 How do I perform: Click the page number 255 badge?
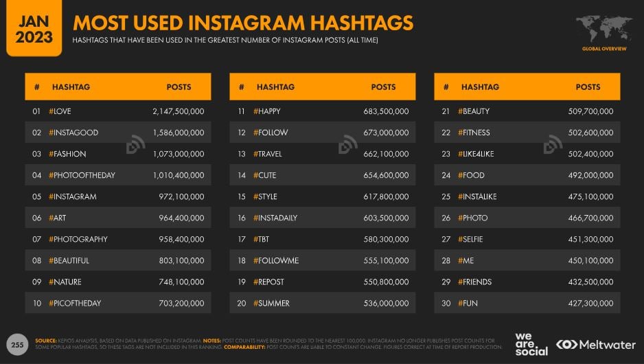click(16, 343)
